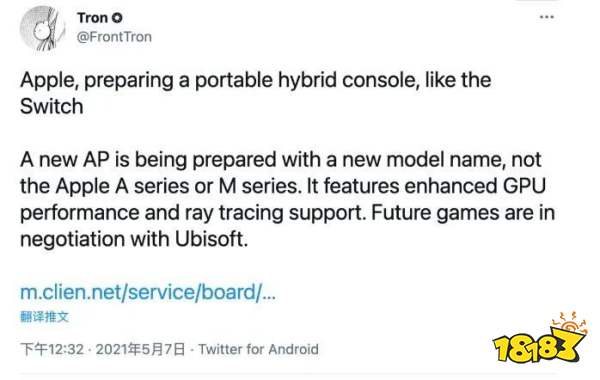Click the flame swirl above the 18183 logo
Image resolution: width=600 pixels, height=380 pixels.
569,323
